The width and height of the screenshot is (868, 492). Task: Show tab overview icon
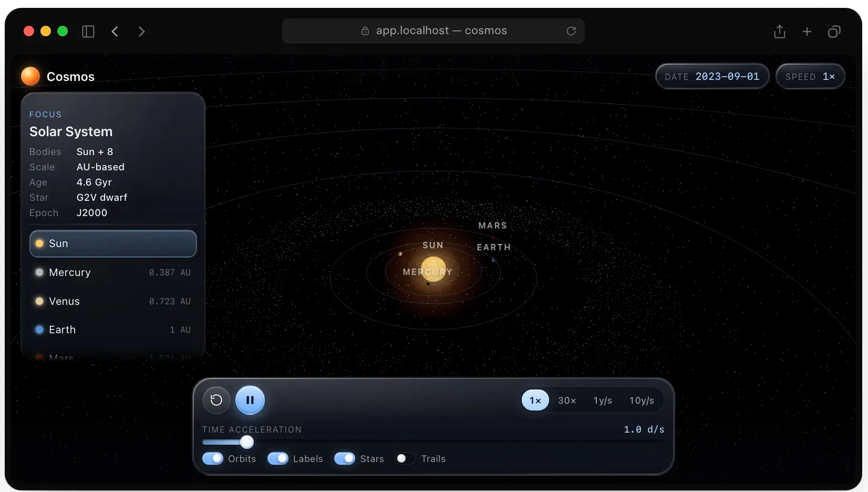pos(834,32)
